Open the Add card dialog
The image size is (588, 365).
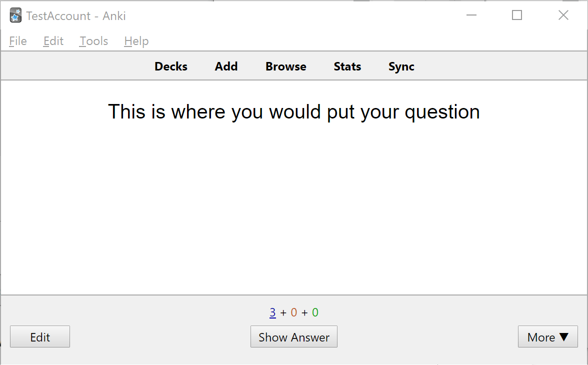226,66
